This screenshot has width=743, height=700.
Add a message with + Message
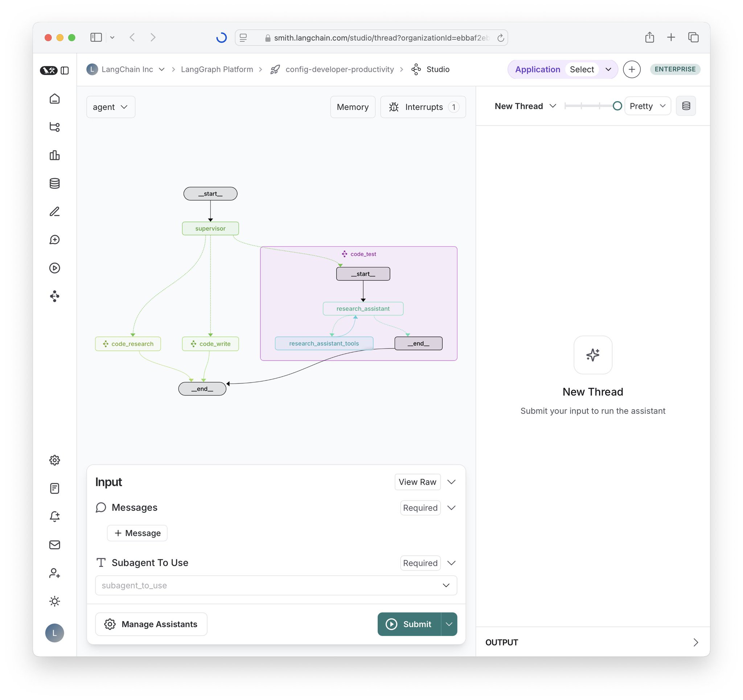[137, 533]
